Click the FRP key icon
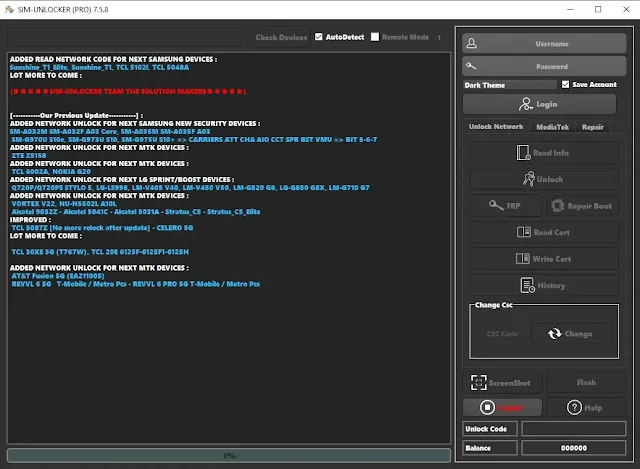This screenshot has width=640, height=469. coord(496,205)
